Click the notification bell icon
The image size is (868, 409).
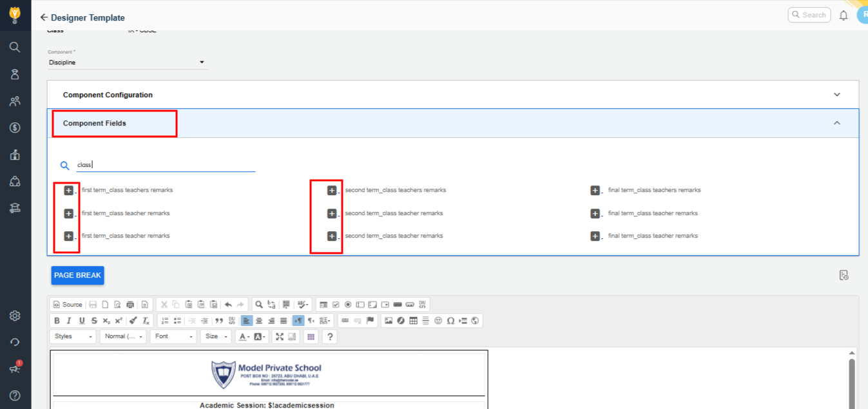tap(844, 15)
